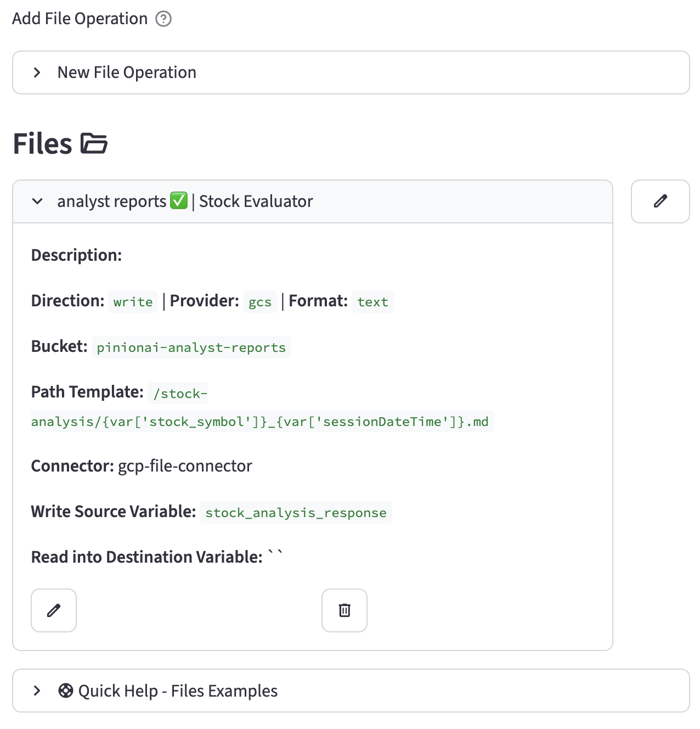This screenshot has width=700, height=729.
Task: Expand Quick Help - Files Examples chevron
Action: [37, 691]
